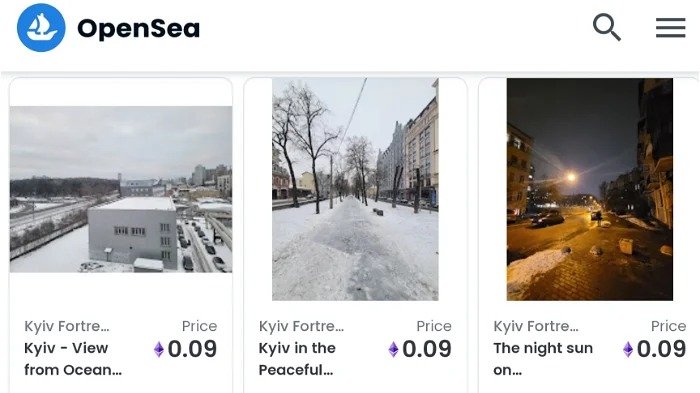Click Kyiv Fortre... collection name on first card

pos(67,326)
